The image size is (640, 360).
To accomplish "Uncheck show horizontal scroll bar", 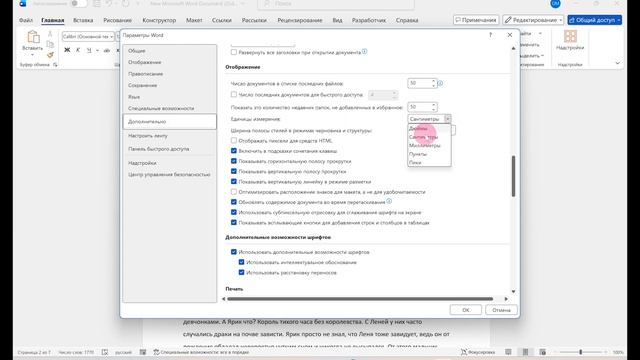I will (234, 161).
